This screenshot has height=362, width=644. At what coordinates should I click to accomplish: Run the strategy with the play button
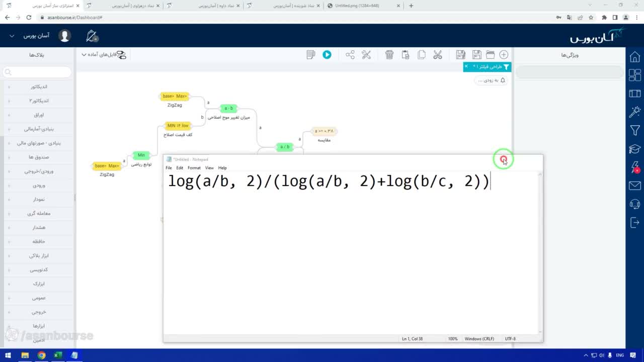tap(327, 55)
